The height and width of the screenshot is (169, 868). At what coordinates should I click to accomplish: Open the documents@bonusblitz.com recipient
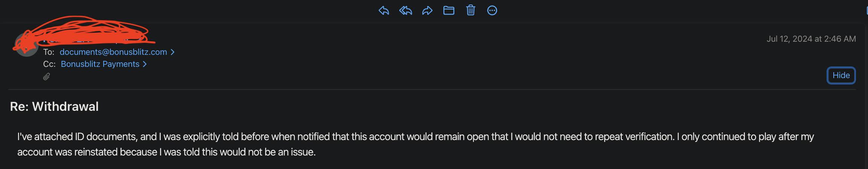coord(113,52)
